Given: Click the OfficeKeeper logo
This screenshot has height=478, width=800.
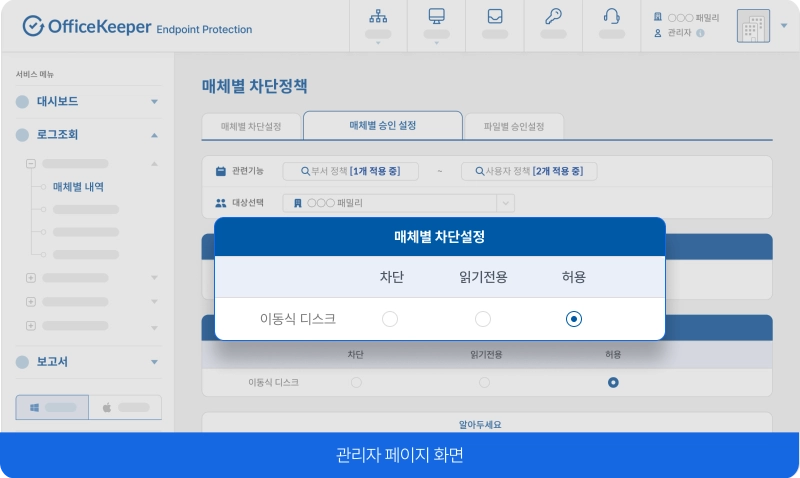Looking at the screenshot, I should pos(137,27).
